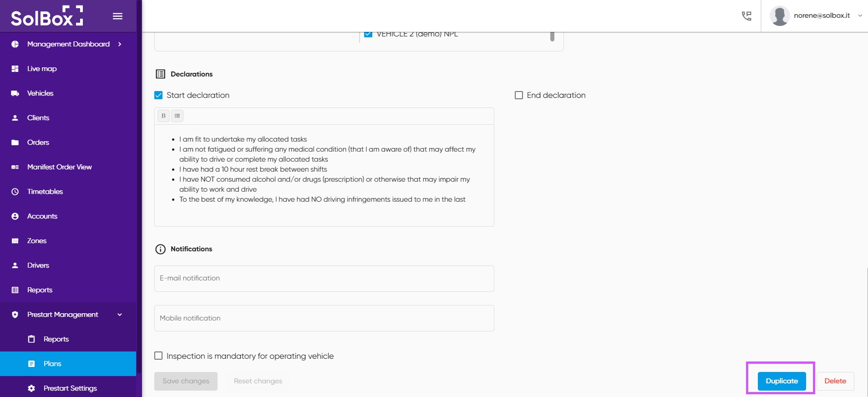
Task: Open Manifest Order View page
Action: pyautogui.click(x=68, y=167)
